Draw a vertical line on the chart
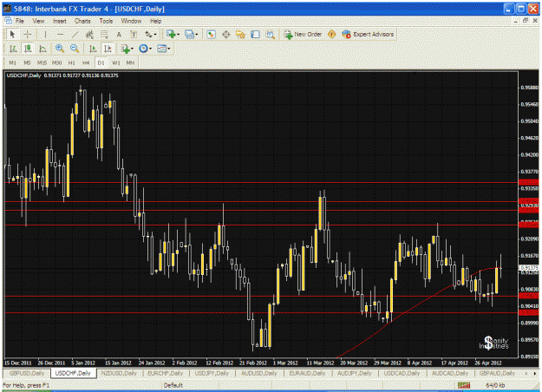The height and width of the screenshot is (392, 542). [45, 34]
